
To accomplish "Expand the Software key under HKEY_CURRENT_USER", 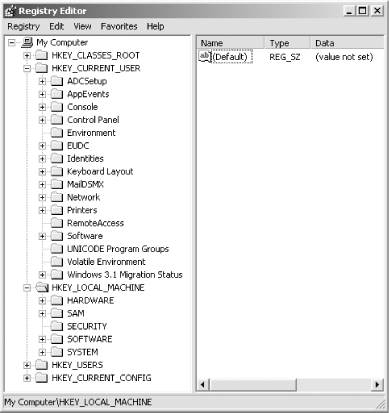I will click(42, 236).
